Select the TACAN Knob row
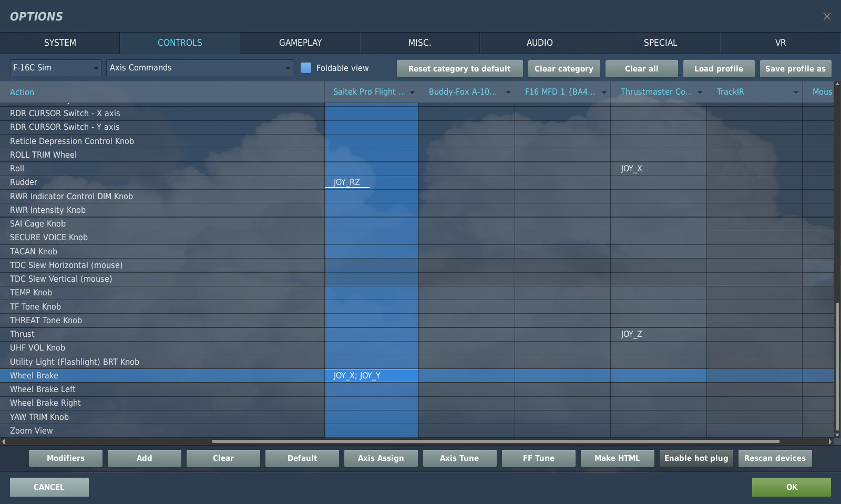The image size is (841, 504). click(417, 252)
